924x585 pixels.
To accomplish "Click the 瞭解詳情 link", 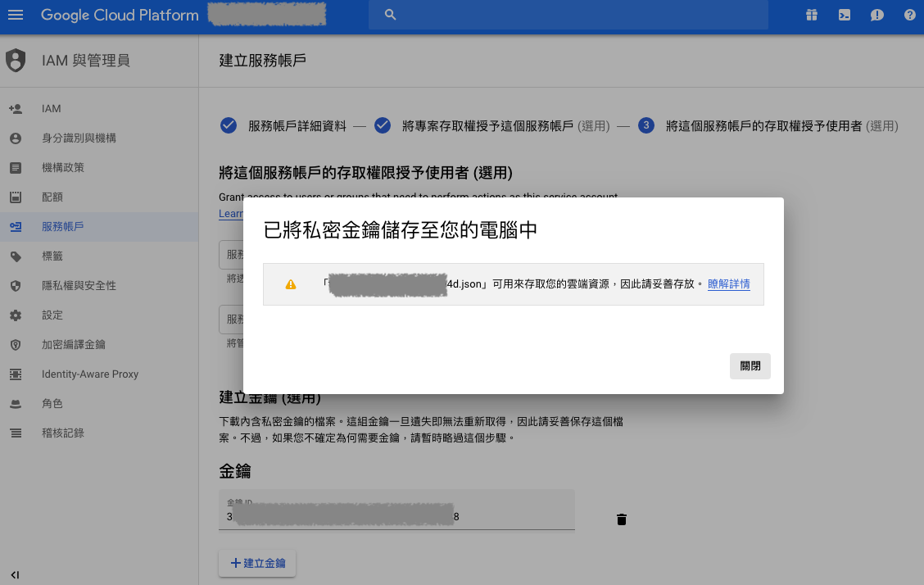I will pos(728,284).
